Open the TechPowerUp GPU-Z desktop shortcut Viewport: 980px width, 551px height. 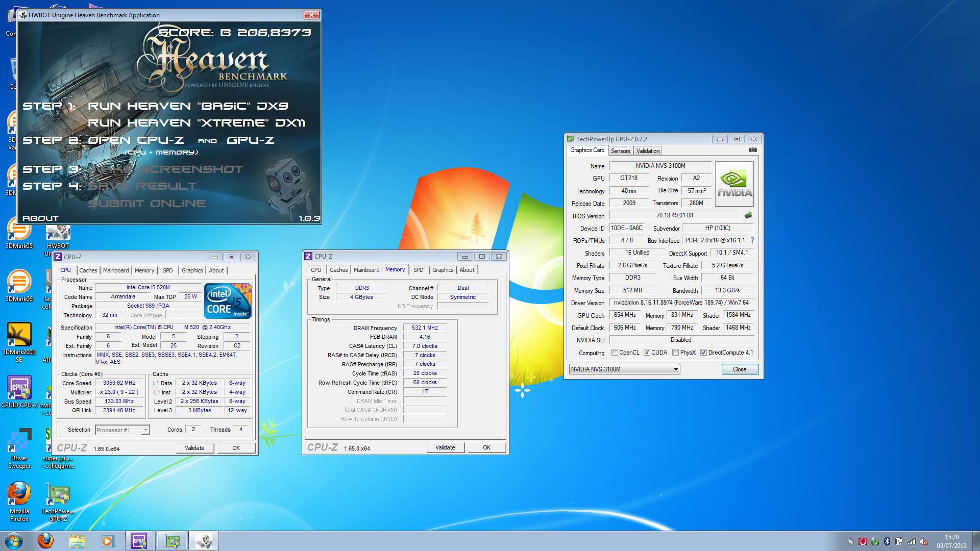[58, 502]
